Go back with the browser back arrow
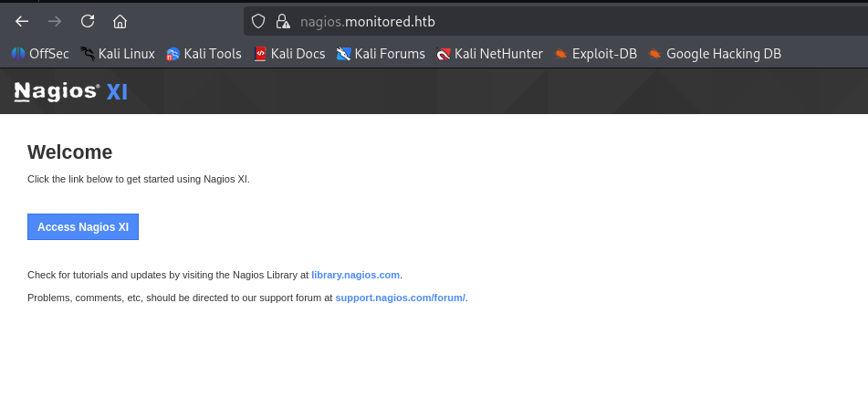This screenshot has width=868, height=408. (22, 22)
